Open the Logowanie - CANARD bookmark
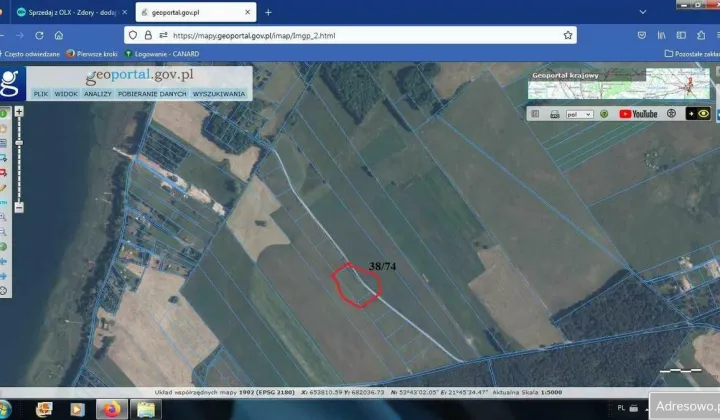Image resolution: width=720 pixels, height=420 pixels. (x=162, y=54)
